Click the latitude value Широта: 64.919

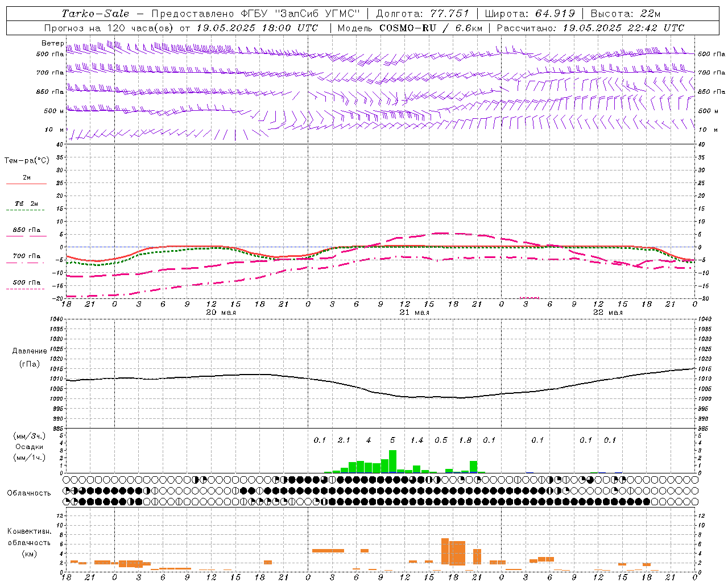(x=530, y=14)
